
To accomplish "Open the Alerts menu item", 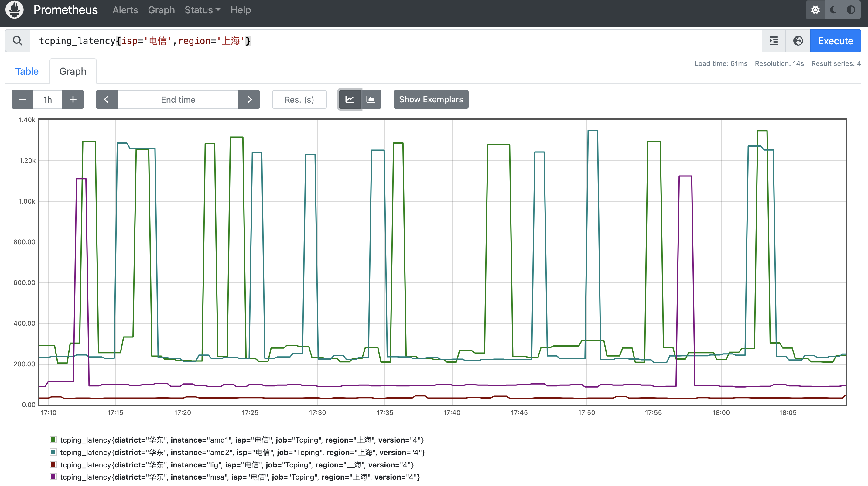I will (125, 10).
